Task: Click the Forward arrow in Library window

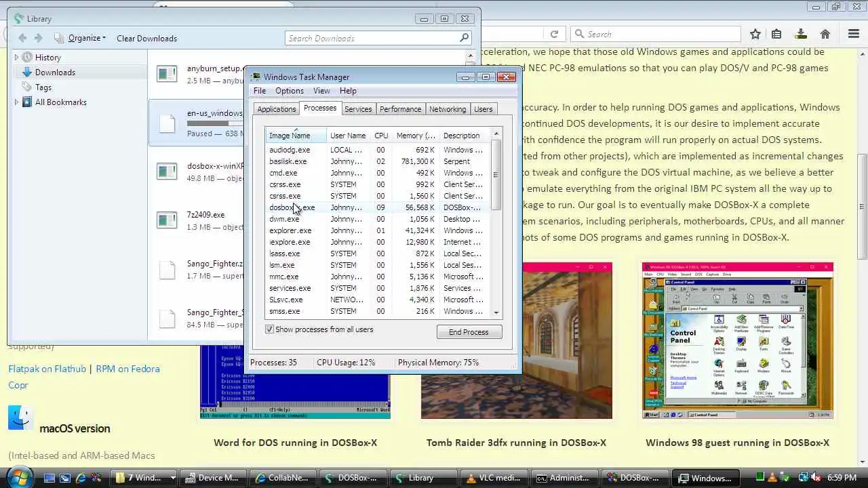Action: [39, 38]
